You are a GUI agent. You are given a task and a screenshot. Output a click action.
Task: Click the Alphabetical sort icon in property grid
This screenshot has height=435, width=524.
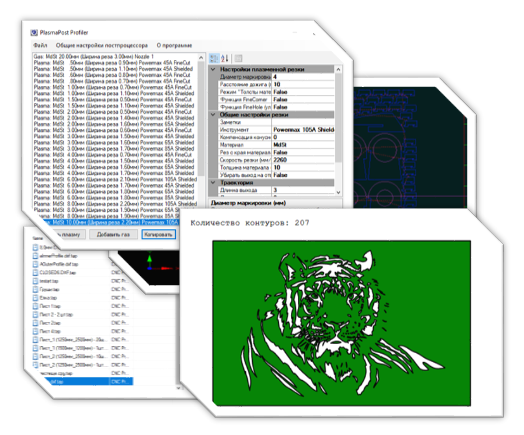coord(225,58)
